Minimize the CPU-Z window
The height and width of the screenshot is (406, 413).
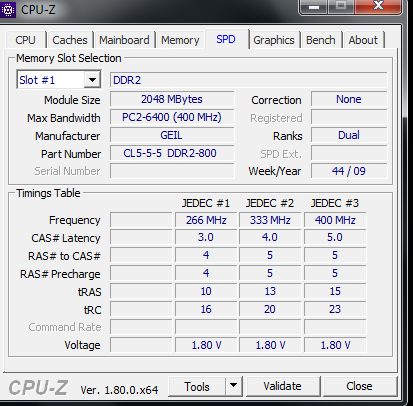(313, 6)
